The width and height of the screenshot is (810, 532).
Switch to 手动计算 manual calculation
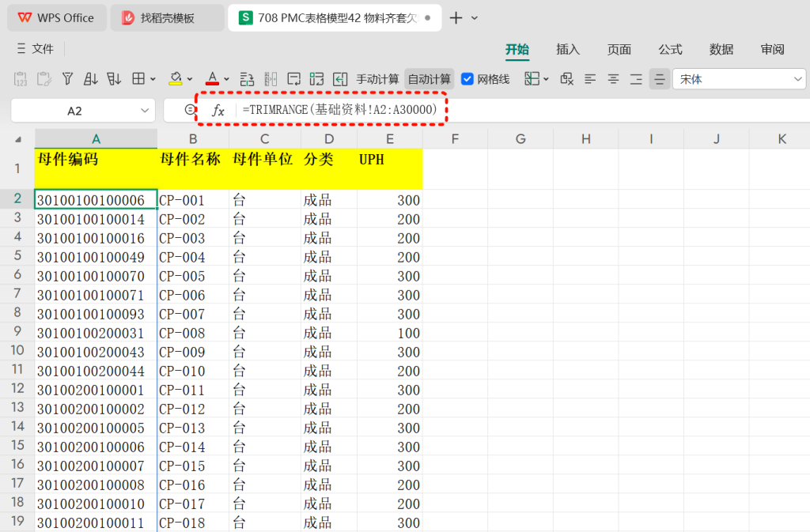coord(377,80)
